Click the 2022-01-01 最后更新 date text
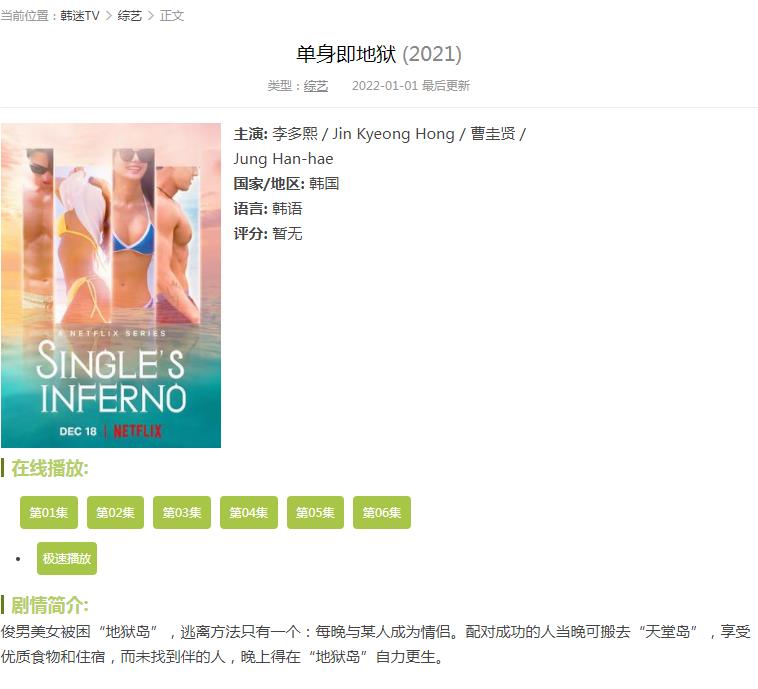 click(411, 86)
